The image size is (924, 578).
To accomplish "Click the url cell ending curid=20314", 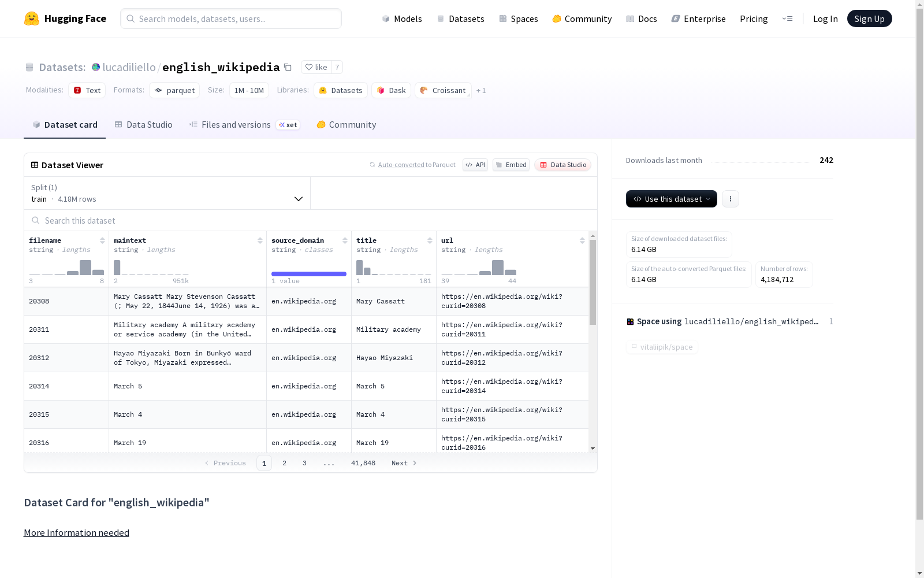I will (512, 386).
